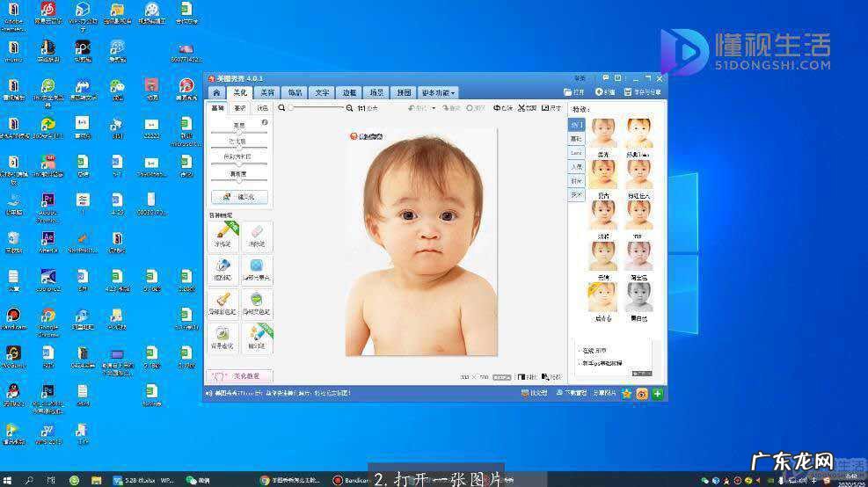The image size is (868, 487).
Task: Adjust the 亮度 brightness slider
Action: 239,132
